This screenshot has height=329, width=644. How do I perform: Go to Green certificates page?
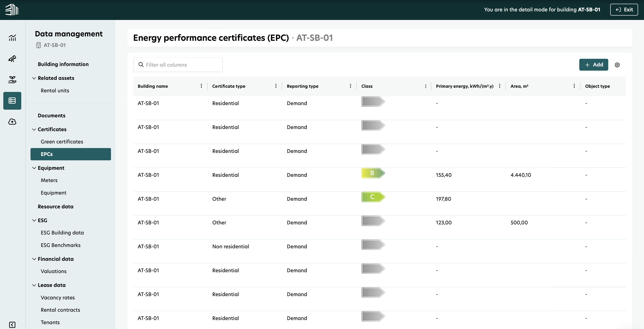coord(62,142)
